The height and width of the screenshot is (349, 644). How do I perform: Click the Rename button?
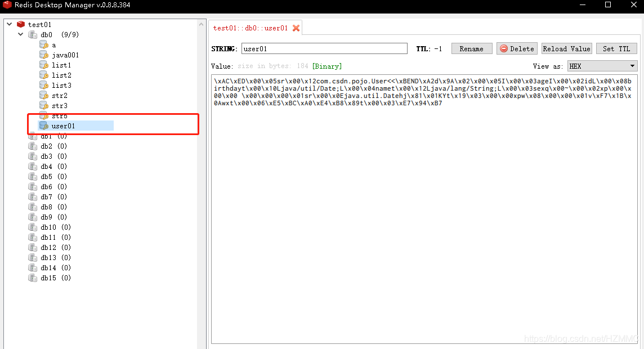pyautogui.click(x=472, y=48)
